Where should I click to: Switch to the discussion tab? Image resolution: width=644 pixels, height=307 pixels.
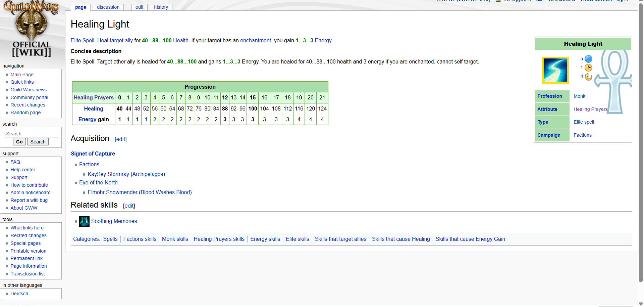(x=108, y=7)
